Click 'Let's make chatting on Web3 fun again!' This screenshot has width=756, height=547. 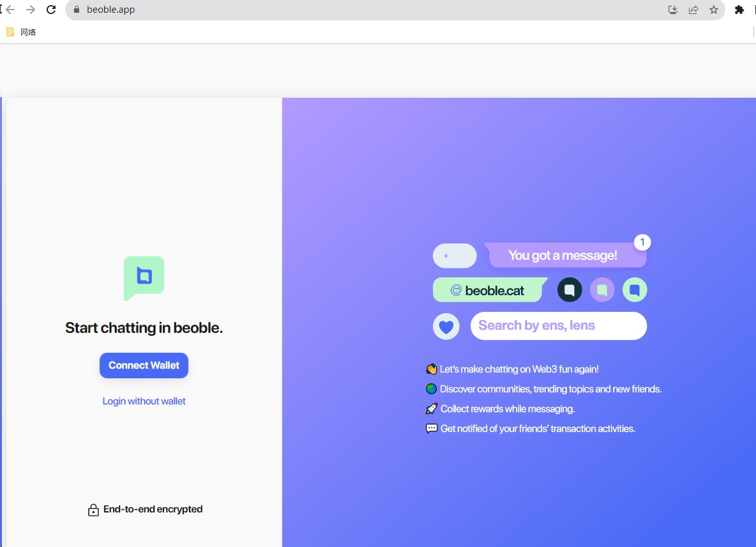coord(519,369)
